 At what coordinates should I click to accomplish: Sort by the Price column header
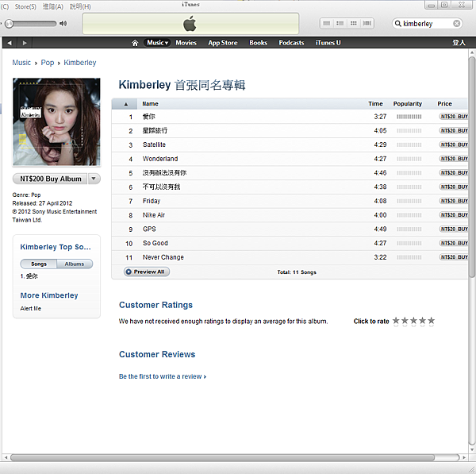tap(444, 104)
